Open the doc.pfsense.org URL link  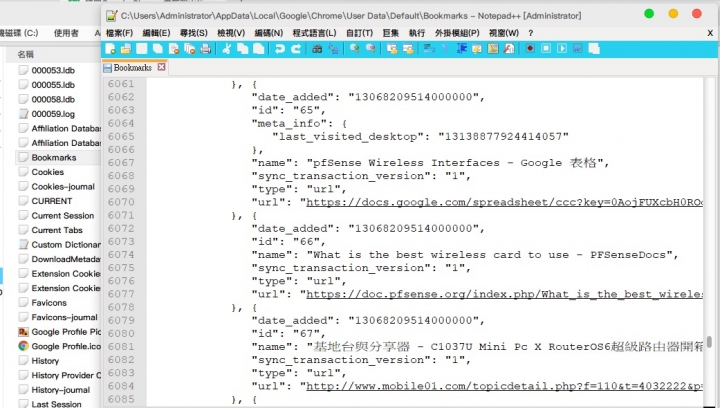(504, 294)
